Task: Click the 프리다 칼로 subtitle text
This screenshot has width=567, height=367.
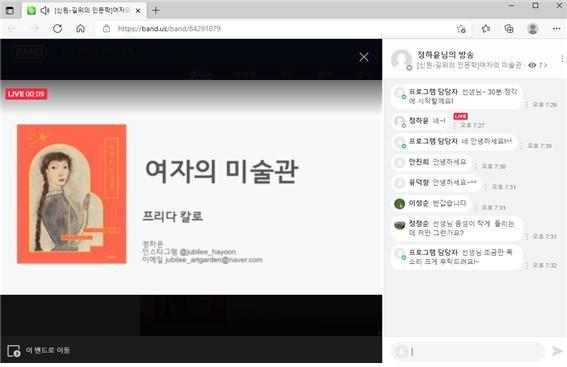Action: 173,216
